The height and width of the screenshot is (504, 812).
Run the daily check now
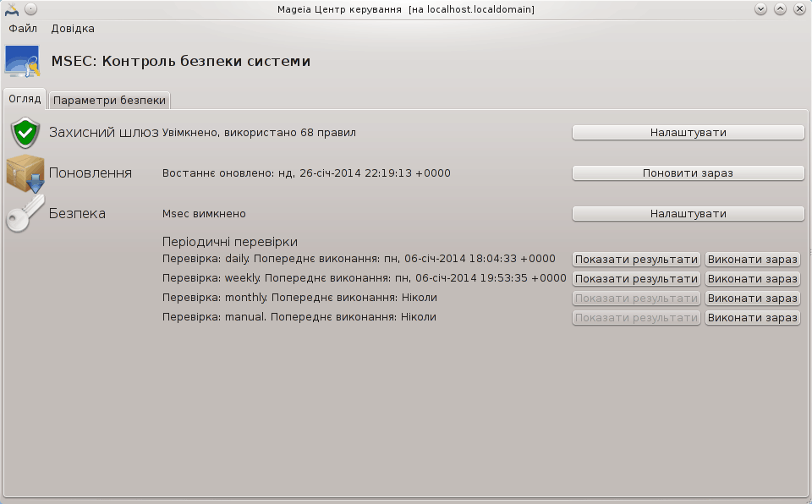click(x=753, y=259)
